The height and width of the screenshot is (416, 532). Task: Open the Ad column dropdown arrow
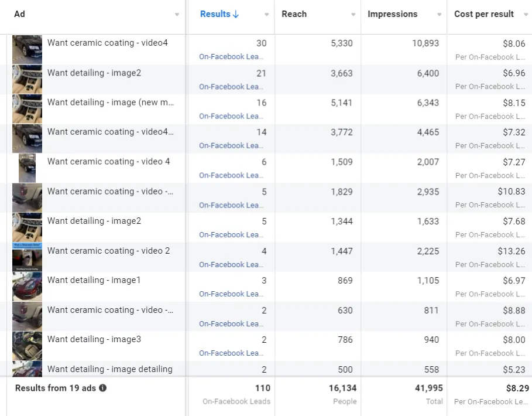[177, 15]
